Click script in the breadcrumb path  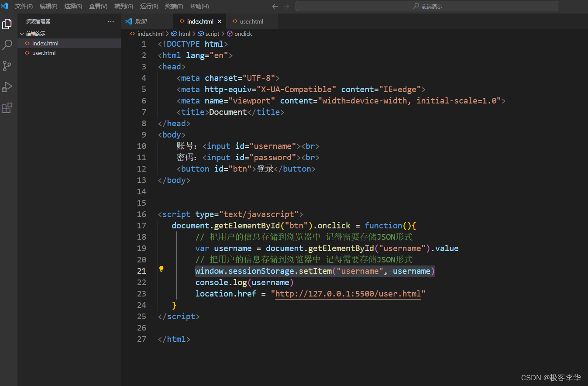coord(213,34)
